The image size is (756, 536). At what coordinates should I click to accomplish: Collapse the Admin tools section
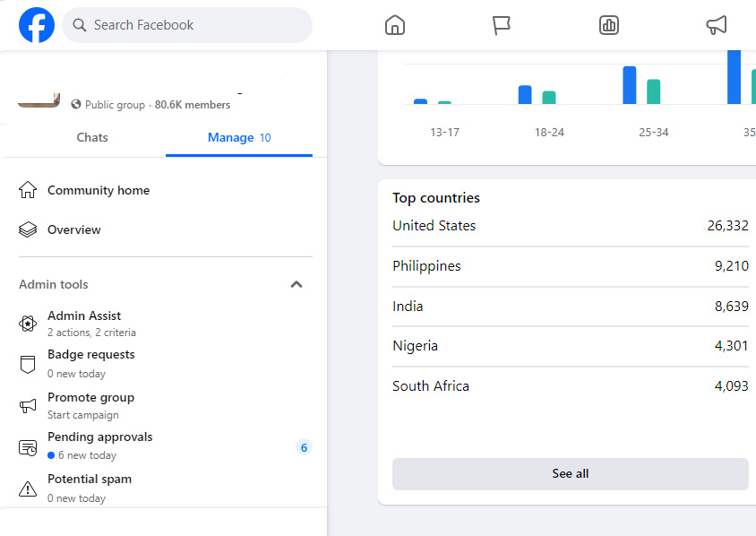point(296,284)
